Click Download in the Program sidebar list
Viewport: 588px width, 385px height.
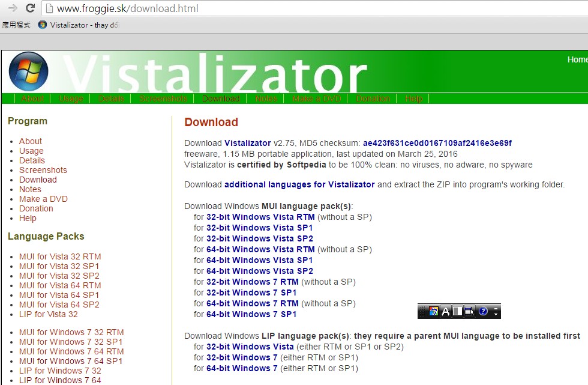point(38,180)
